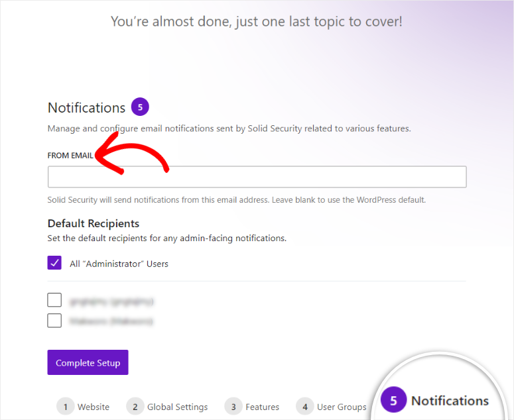The width and height of the screenshot is (514, 420).
Task: Click the purple 5 circle in bottom stepper
Action: click(393, 401)
